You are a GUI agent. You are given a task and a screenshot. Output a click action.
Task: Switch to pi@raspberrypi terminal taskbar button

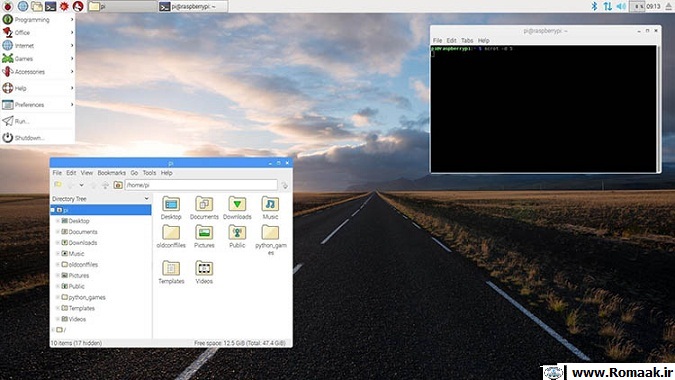[193, 6]
